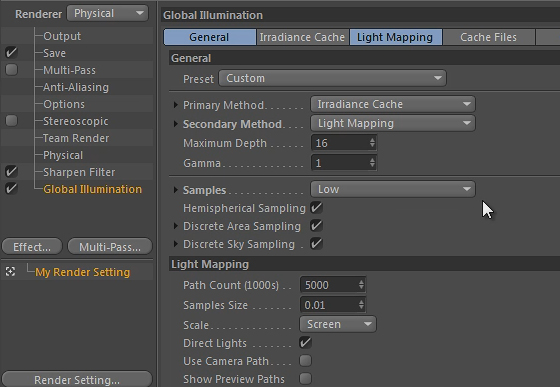
Task: Click the Maximum Depth stepper arrows
Action: tap(372, 143)
